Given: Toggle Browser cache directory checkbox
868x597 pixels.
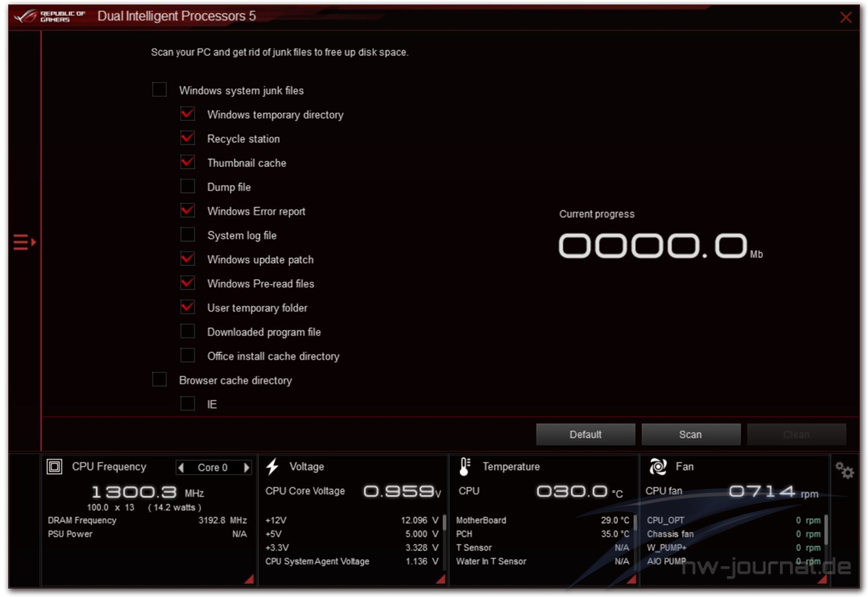Looking at the screenshot, I should tap(159, 380).
